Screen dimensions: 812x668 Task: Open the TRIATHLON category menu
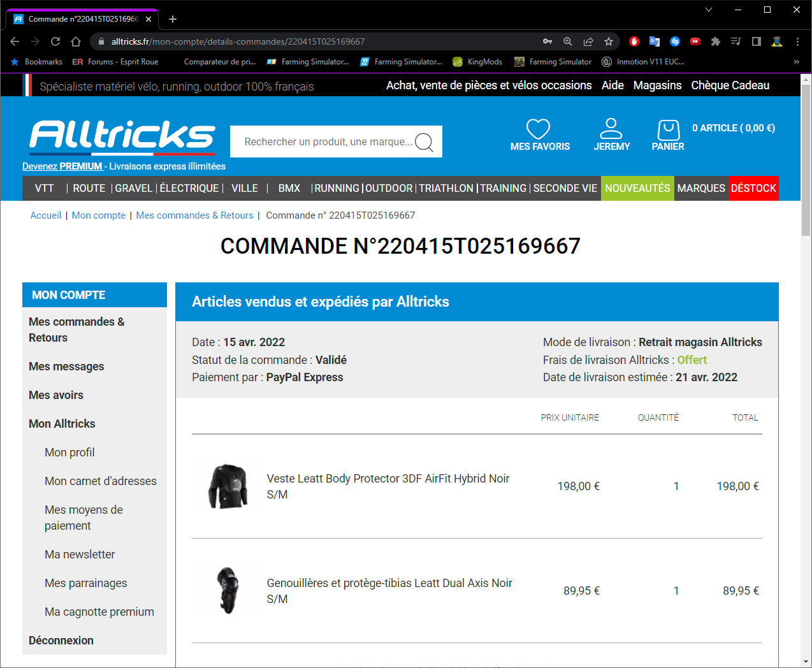(446, 189)
